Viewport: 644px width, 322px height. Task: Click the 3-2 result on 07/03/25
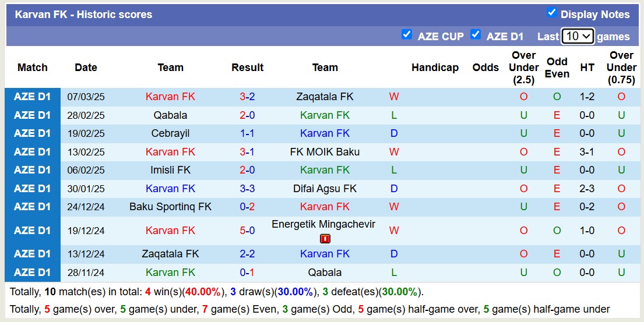(x=247, y=97)
